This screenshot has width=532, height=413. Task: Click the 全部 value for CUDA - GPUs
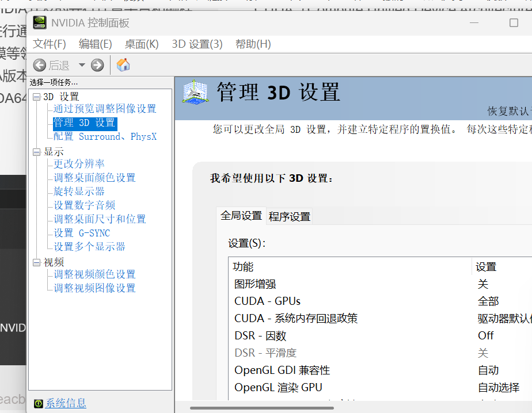(x=488, y=301)
